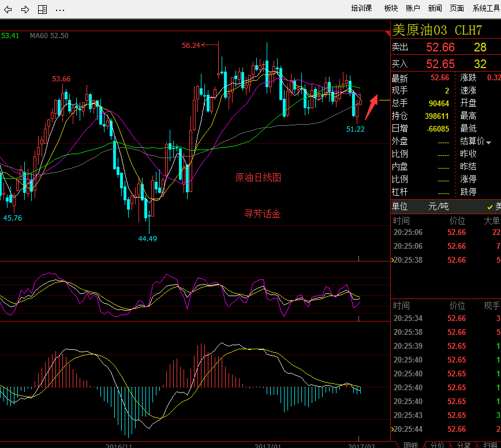Select the MA60 52.50 indicator label
This screenshot has height=448, width=501.
[49, 36]
